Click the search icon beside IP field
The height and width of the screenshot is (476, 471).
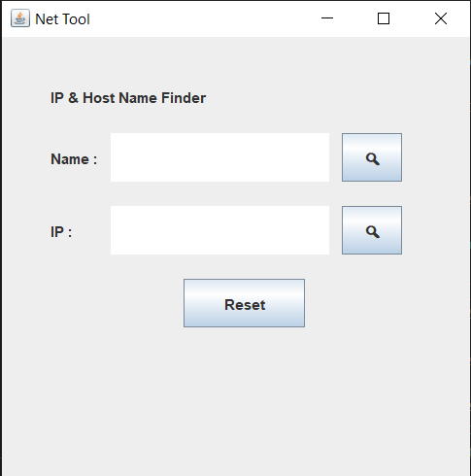[372, 230]
